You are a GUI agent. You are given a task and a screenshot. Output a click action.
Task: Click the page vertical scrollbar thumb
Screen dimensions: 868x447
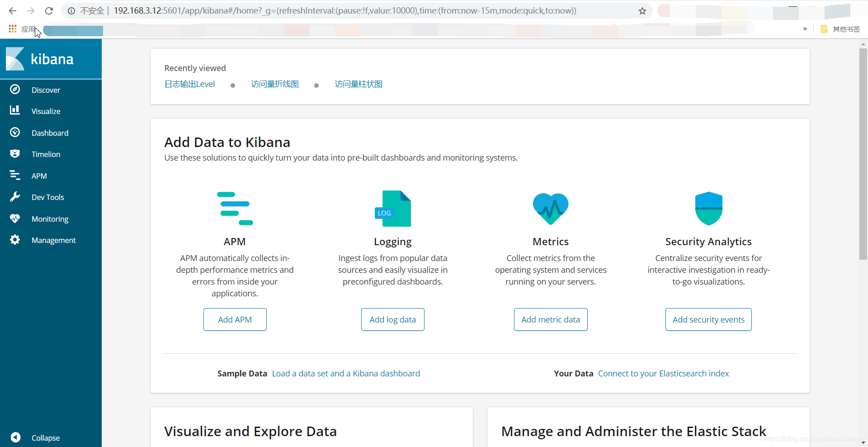click(x=863, y=154)
